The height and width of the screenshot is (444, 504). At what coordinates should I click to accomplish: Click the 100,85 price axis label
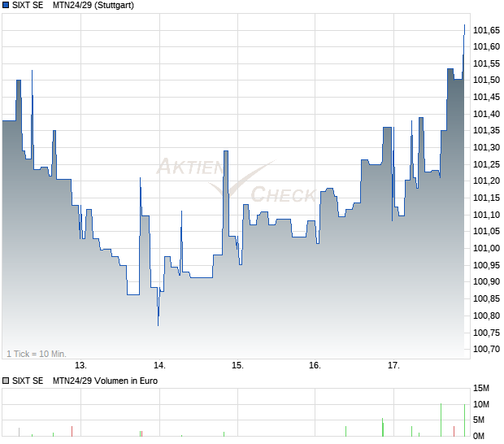[486, 298]
